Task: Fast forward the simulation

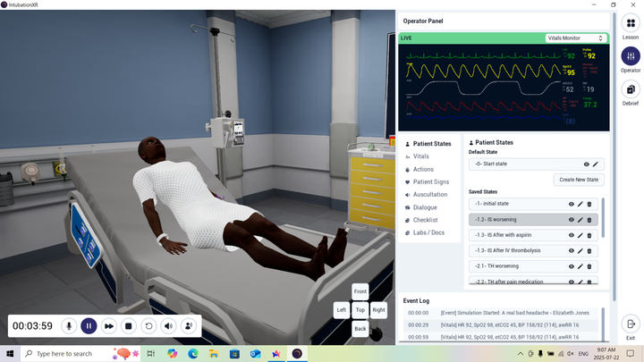Action: [x=109, y=326]
